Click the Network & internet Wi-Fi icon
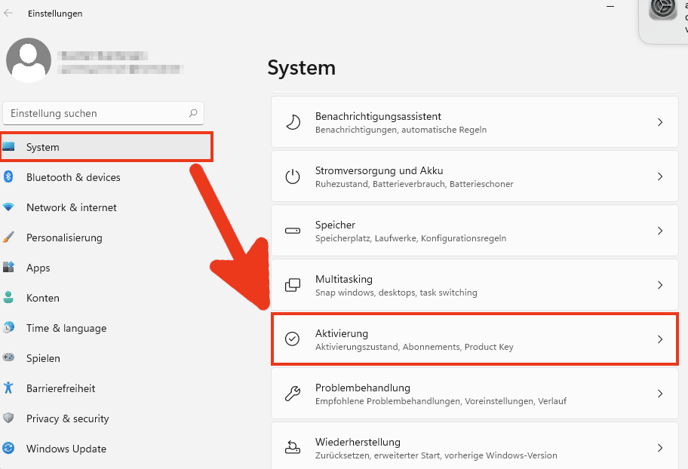Image resolution: width=688 pixels, height=469 pixels. point(8,207)
